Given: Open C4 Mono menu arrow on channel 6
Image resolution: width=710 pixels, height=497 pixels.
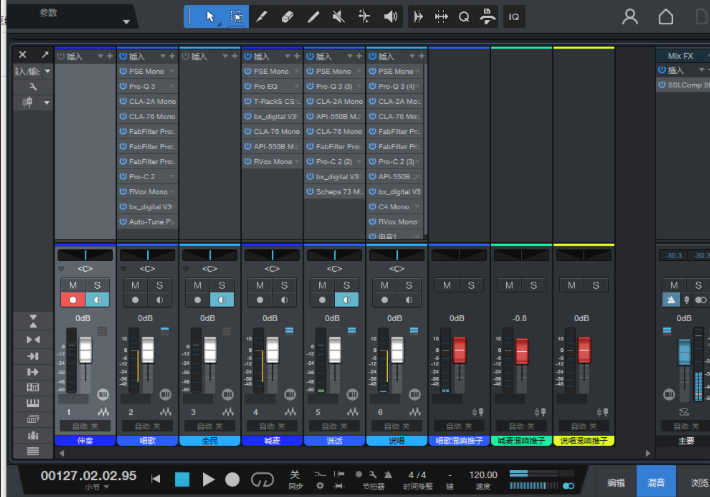Looking at the screenshot, I should pyautogui.click(x=417, y=207).
